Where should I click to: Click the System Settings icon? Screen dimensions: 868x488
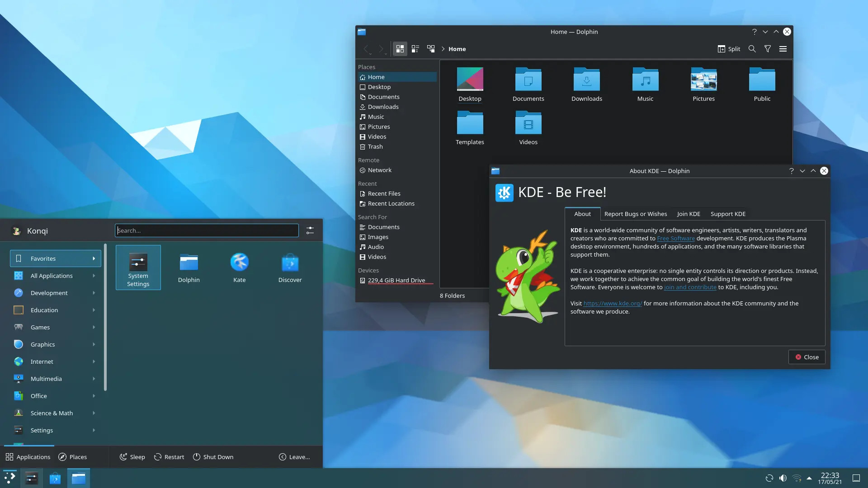(x=138, y=267)
